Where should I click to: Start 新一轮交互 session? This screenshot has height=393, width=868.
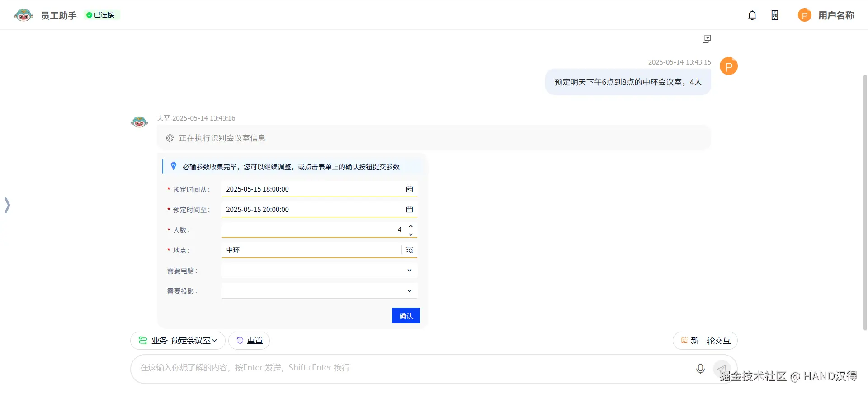click(x=705, y=341)
